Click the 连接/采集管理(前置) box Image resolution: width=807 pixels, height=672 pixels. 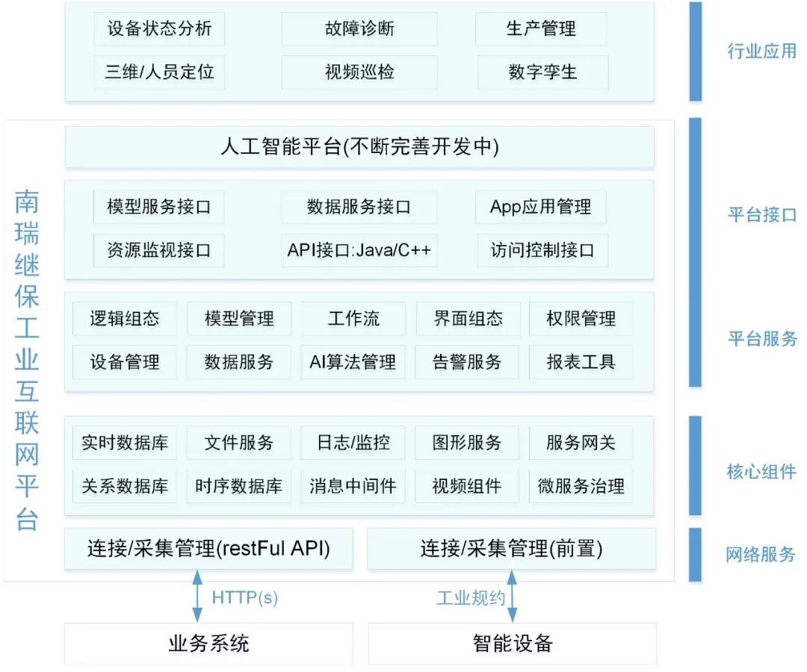tap(511, 549)
